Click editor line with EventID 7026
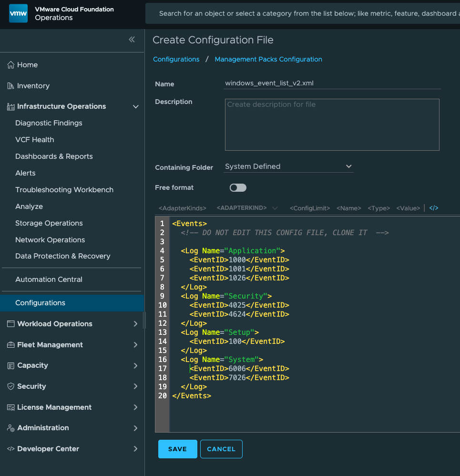The width and height of the screenshot is (460, 476). [x=239, y=378]
